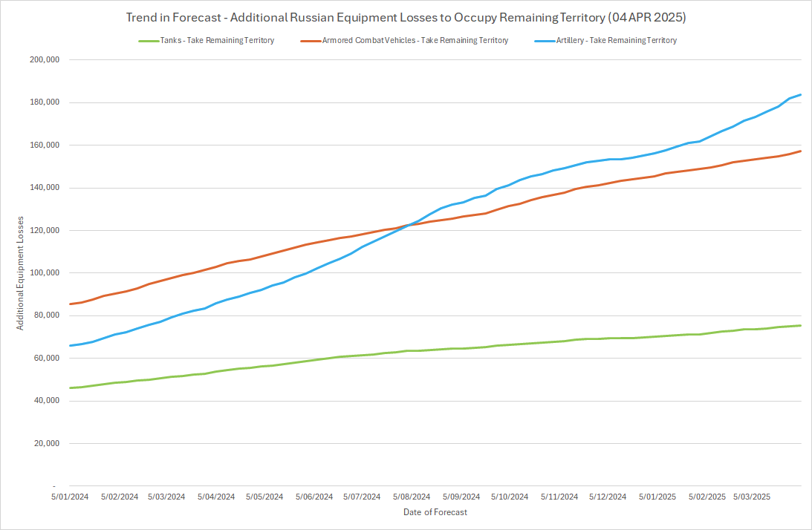Click the leftmost start of the green Tanks line
The height and width of the screenshot is (530, 812).
[x=71, y=387]
